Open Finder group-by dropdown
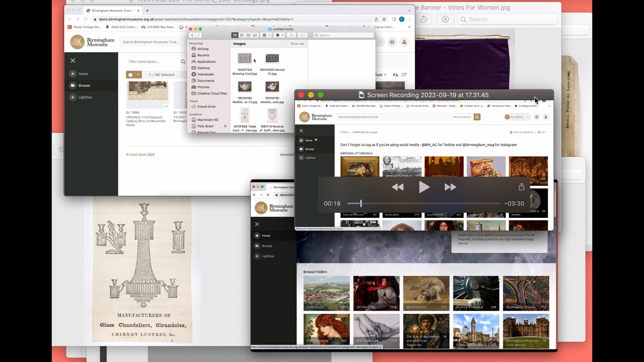The height and width of the screenshot is (362, 644). tap(266, 35)
